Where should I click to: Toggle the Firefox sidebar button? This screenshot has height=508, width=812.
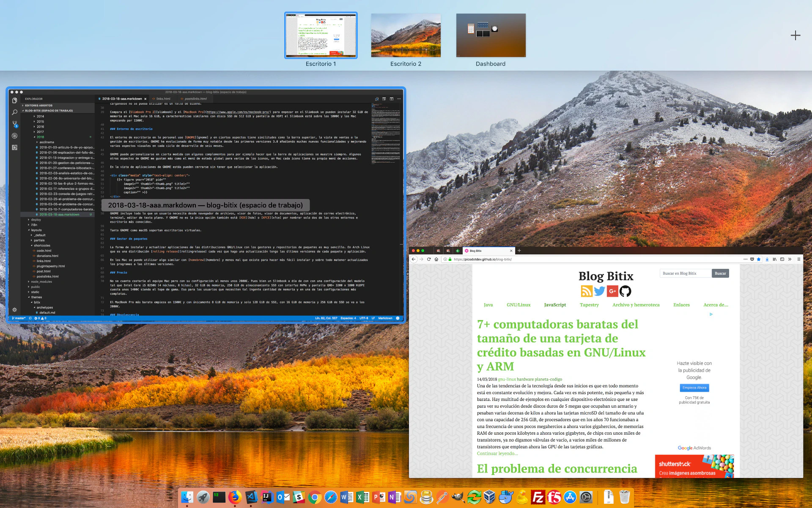(x=782, y=259)
